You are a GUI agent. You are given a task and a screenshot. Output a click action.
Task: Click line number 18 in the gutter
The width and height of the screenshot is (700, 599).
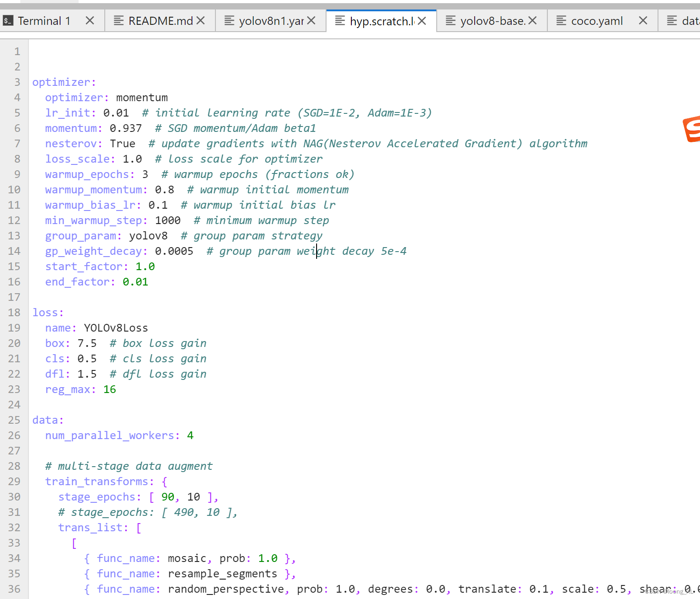coord(14,313)
